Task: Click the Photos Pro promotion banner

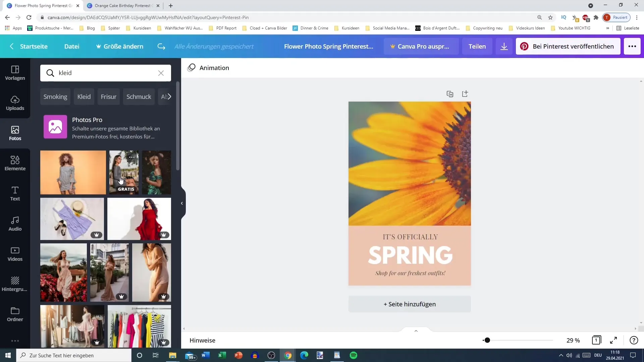Action: 106,128
